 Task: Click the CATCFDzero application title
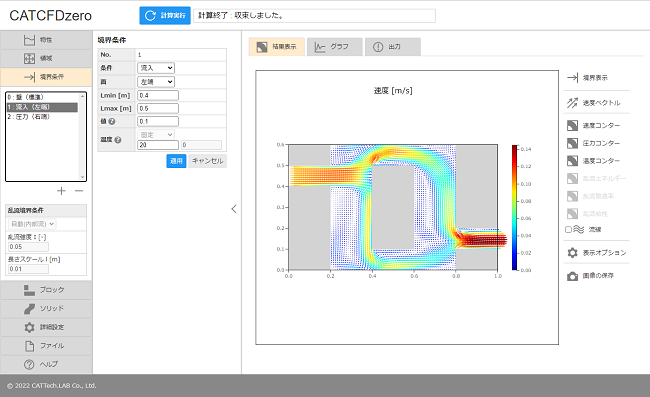coord(51,16)
